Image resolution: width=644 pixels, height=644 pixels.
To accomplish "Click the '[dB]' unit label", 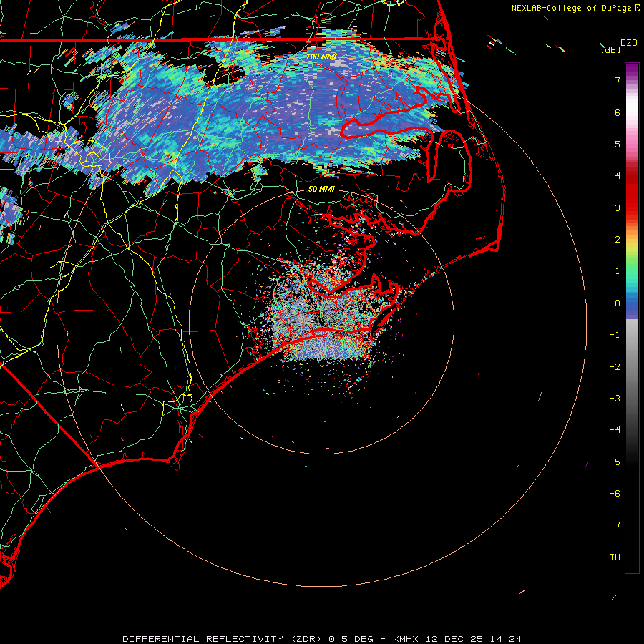I will (x=610, y=49).
